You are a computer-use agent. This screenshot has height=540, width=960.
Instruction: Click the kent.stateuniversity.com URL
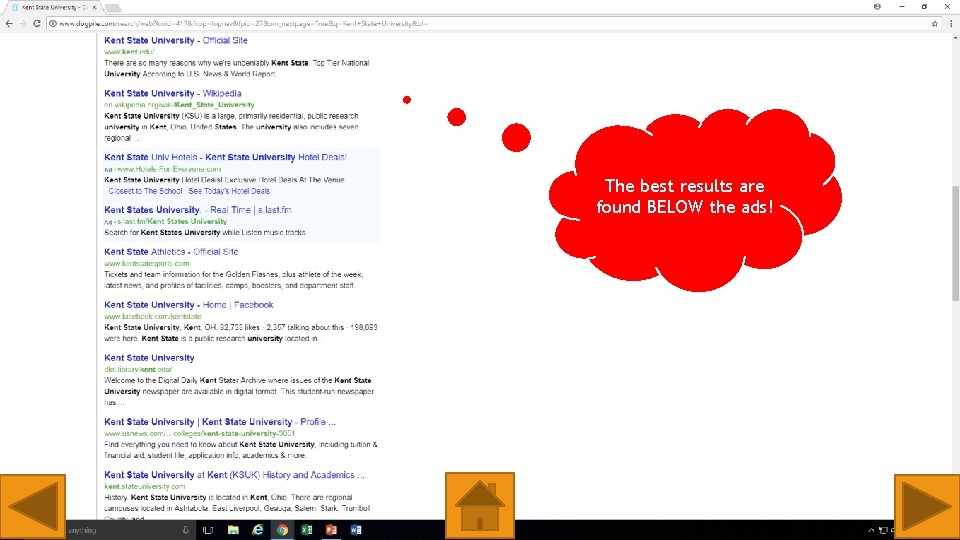(x=144, y=486)
